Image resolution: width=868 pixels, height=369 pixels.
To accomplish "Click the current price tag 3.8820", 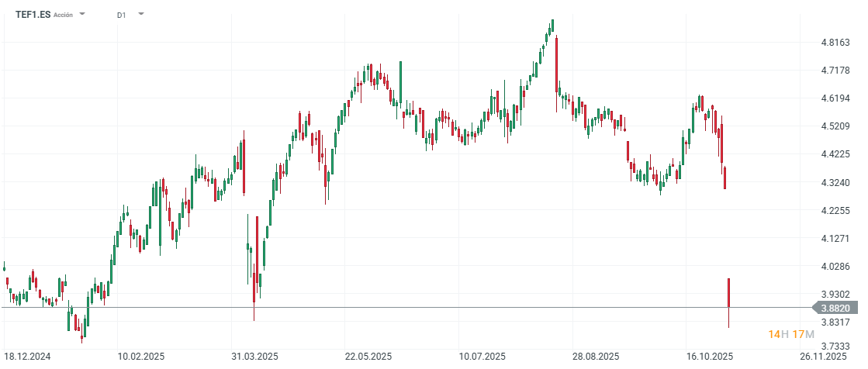I will pos(839,308).
